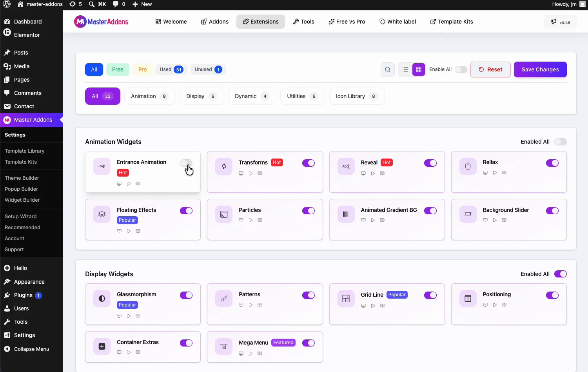Open the Addons tab
The height and width of the screenshot is (372, 588).
point(215,22)
